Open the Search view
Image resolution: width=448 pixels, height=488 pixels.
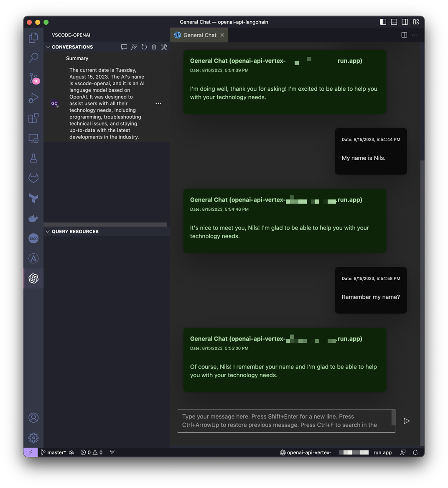click(33, 58)
